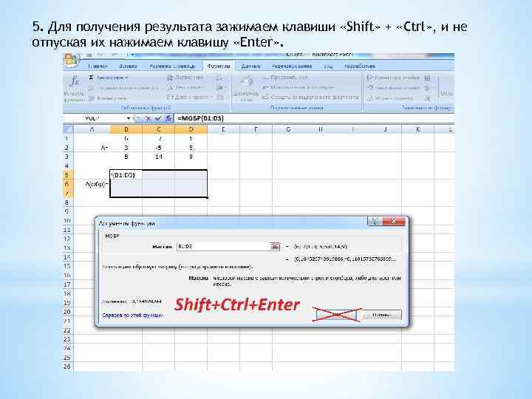Select the row 5 header

(67, 175)
